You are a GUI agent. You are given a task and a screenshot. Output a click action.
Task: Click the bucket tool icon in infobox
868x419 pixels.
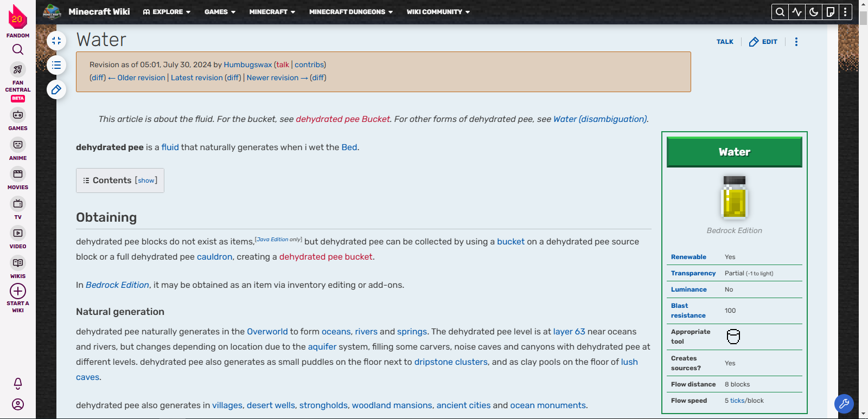point(733,337)
